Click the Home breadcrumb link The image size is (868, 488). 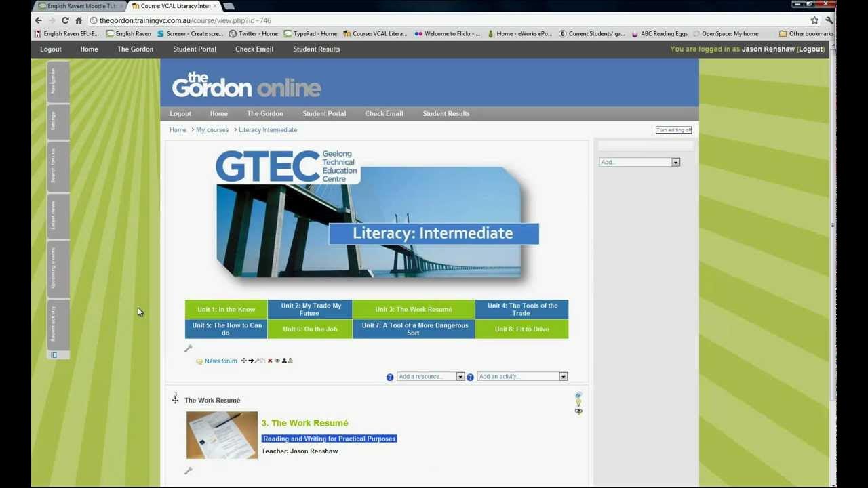click(178, 130)
